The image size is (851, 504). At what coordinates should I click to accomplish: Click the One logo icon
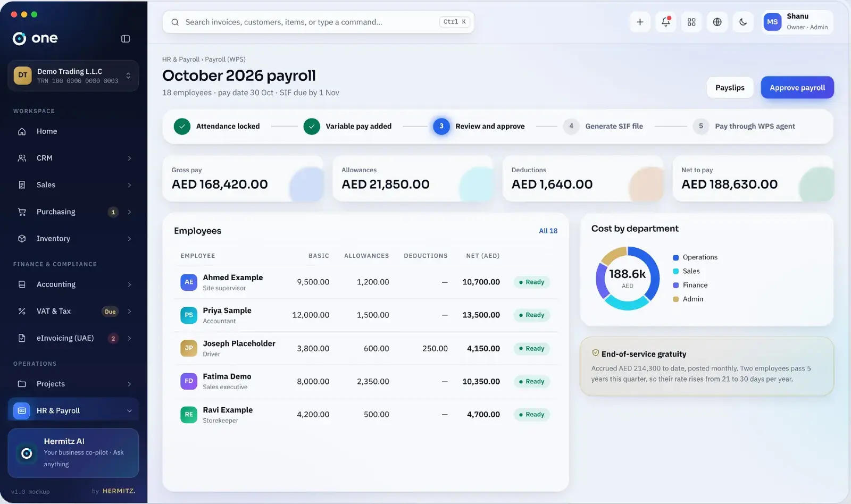pyautogui.click(x=19, y=38)
